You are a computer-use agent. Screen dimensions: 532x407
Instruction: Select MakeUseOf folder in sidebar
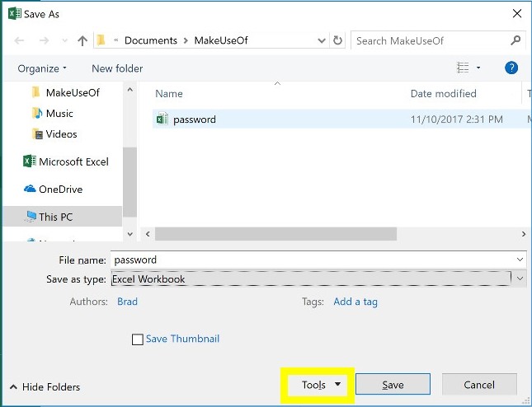click(65, 92)
